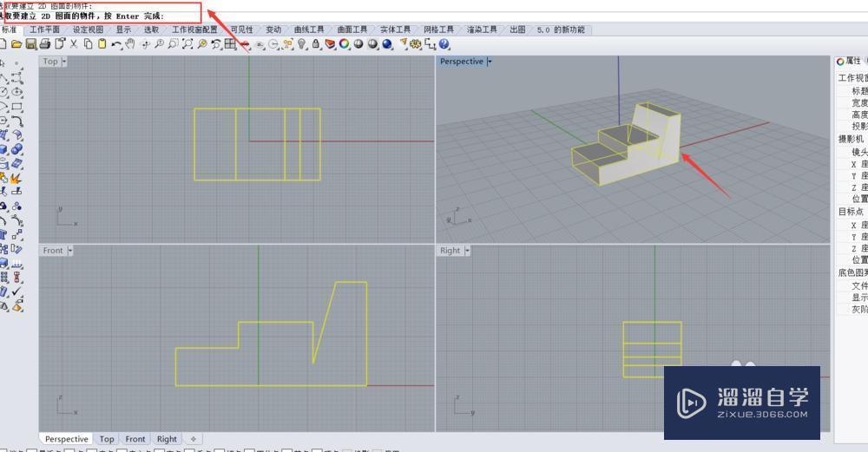Open options with the gear icon
Image resolution: width=868 pixels, height=452 pixels.
click(x=415, y=43)
